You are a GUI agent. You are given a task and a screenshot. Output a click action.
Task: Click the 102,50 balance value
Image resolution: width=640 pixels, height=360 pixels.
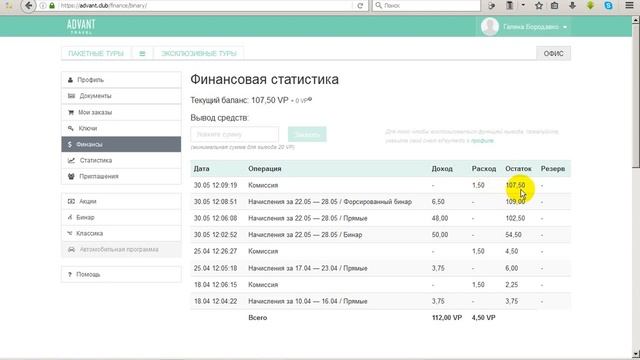click(515, 218)
